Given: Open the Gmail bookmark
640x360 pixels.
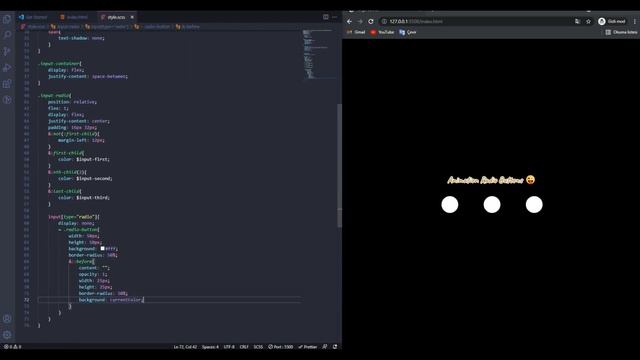Looking at the screenshot, I should [x=356, y=32].
